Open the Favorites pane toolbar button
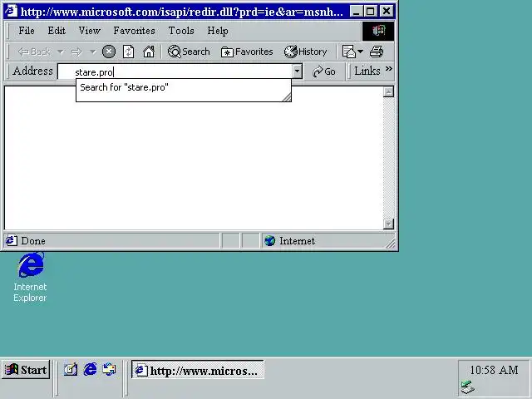The width and height of the screenshot is (532, 399). (247, 52)
